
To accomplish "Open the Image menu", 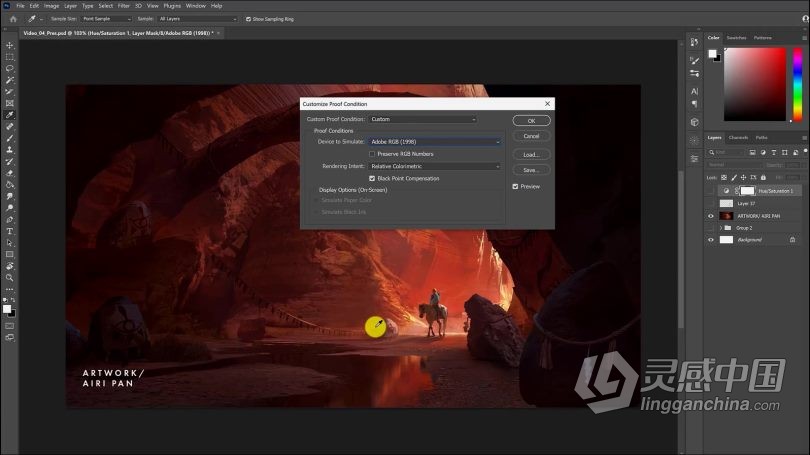I will point(51,6).
